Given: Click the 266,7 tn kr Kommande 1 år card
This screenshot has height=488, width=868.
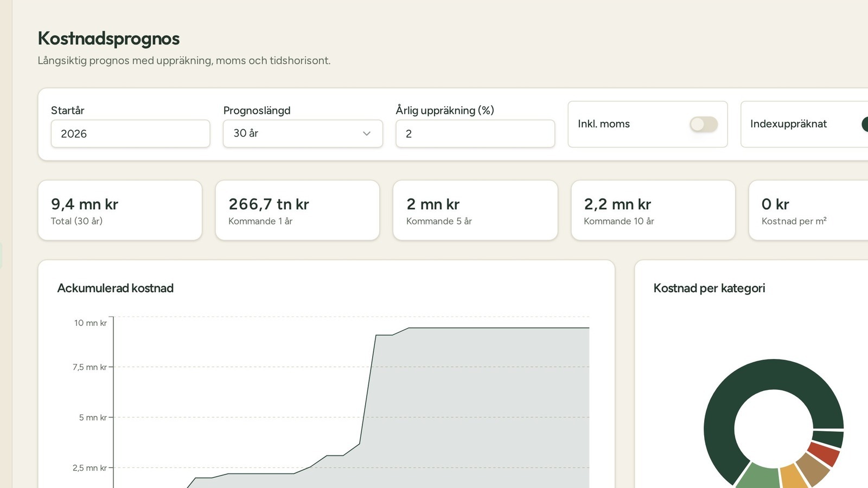Looking at the screenshot, I should [297, 210].
